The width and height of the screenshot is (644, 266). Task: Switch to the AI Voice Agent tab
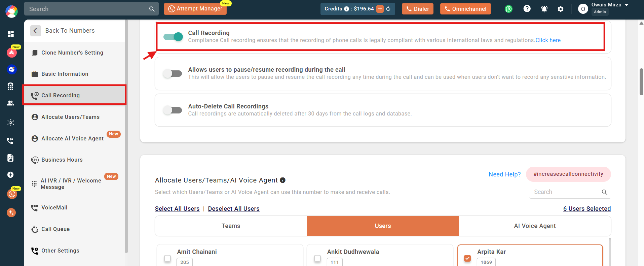(x=535, y=226)
